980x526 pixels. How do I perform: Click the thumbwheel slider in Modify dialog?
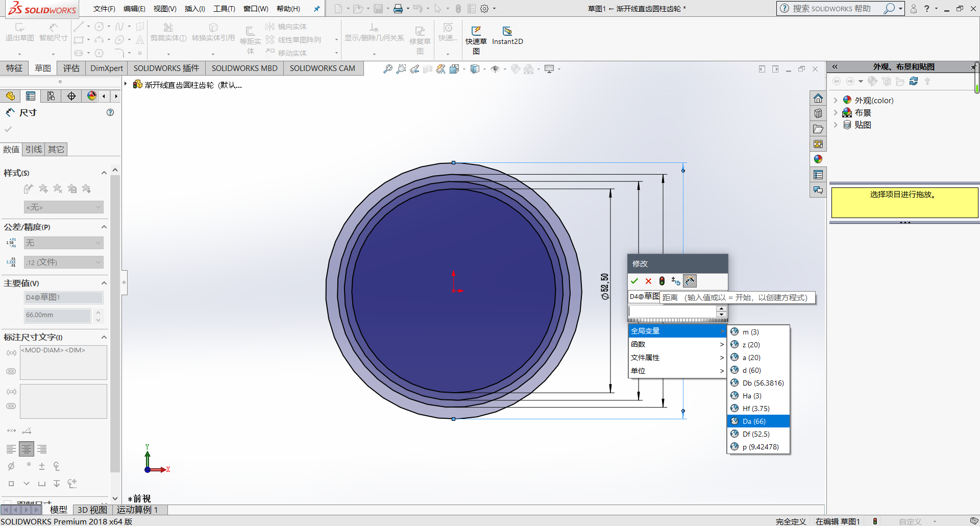pyautogui.click(x=677, y=320)
